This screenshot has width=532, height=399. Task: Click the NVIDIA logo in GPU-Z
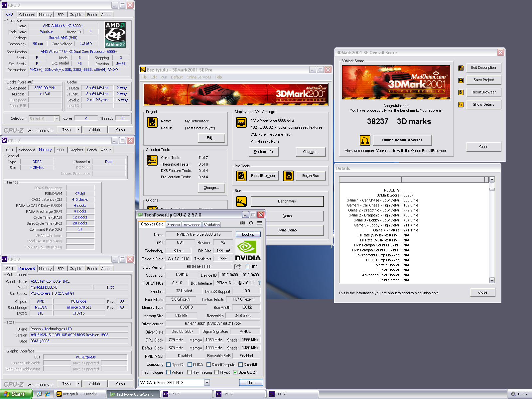tap(248, 250)
